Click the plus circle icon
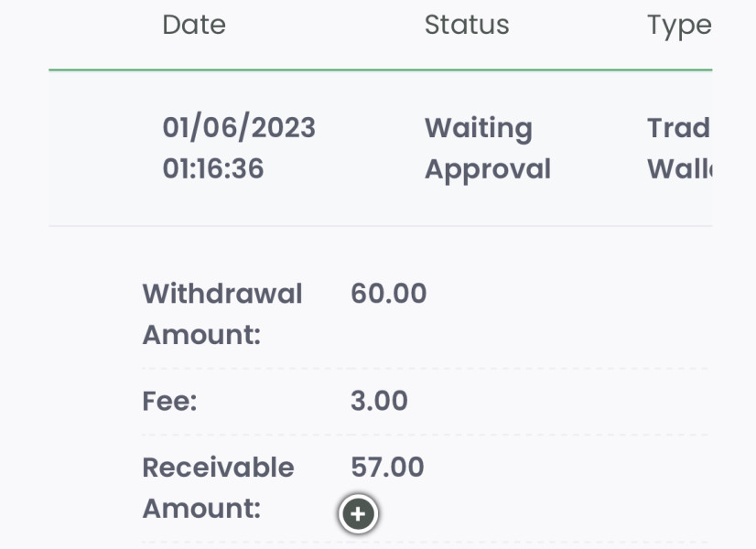The height and width of the screenshot is (549, 756). click(358, 514)
